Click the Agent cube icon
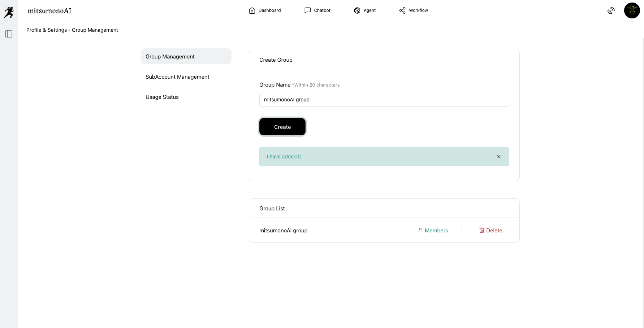Image resolution: width=644 pixels, height=328 pixels. [357, 10]
